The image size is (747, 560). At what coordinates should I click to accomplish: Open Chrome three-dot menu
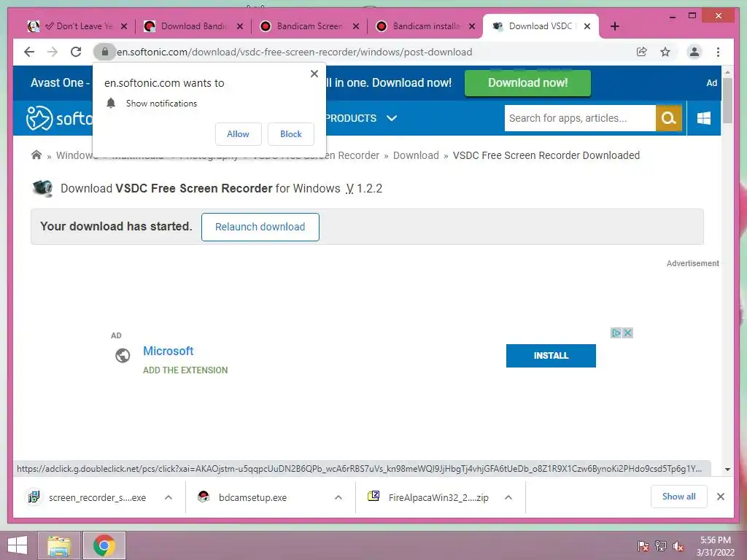[718, 52]
